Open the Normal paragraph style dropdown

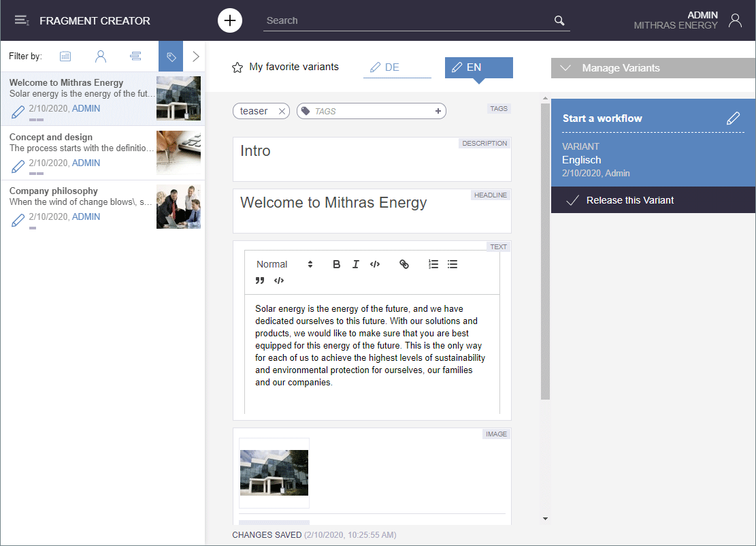[x=284, y=264]
